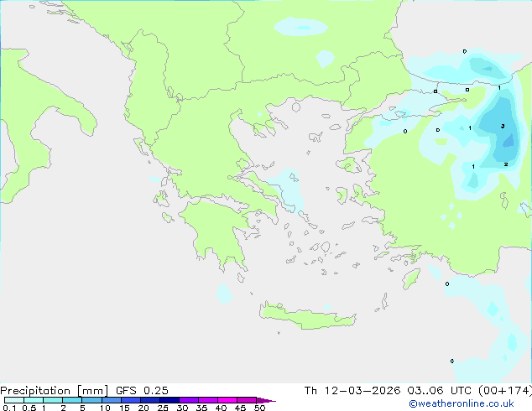Click Rhodes island on the map
This screenshot has height=411, width=532.
point(411,278)
